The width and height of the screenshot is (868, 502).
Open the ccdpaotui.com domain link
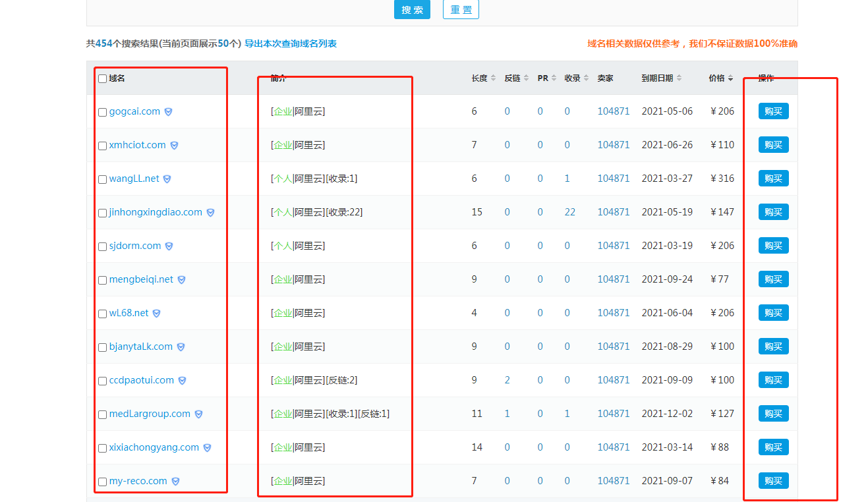142,380
